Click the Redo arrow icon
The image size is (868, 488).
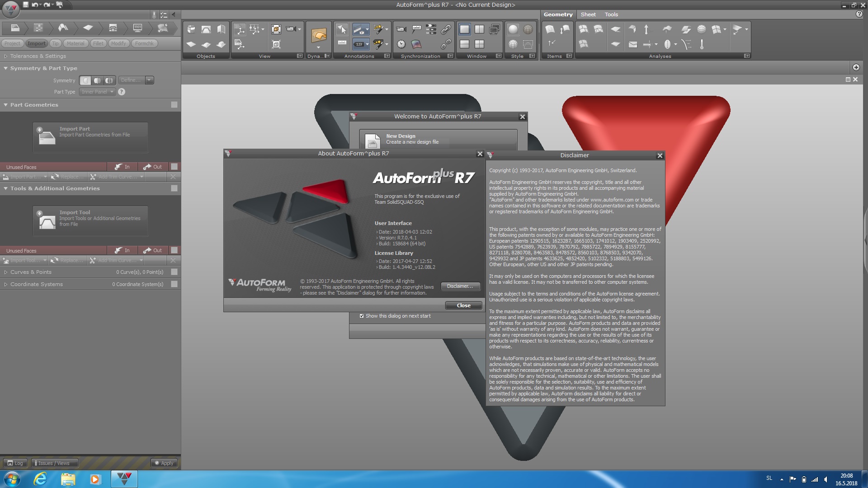coord(47,5)
